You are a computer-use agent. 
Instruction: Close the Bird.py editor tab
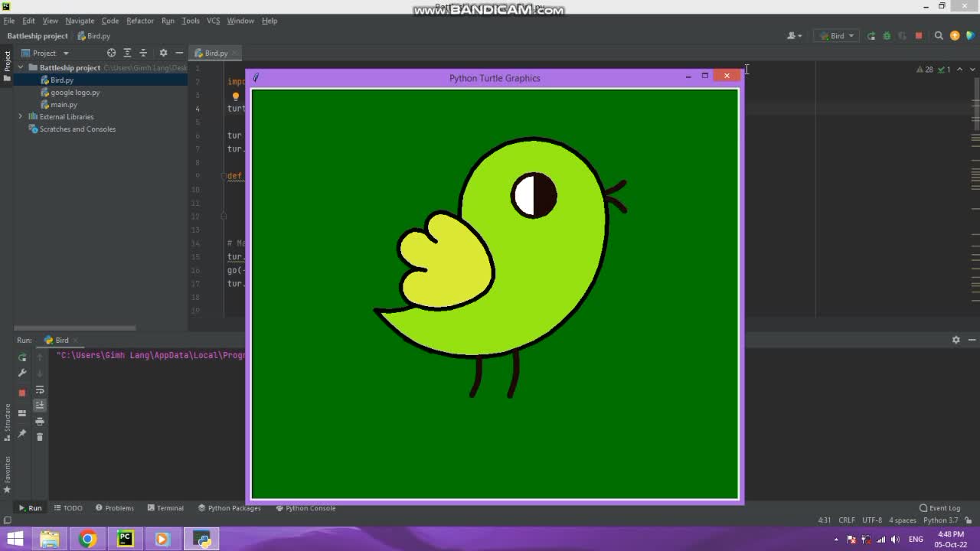tap(235, 54)
